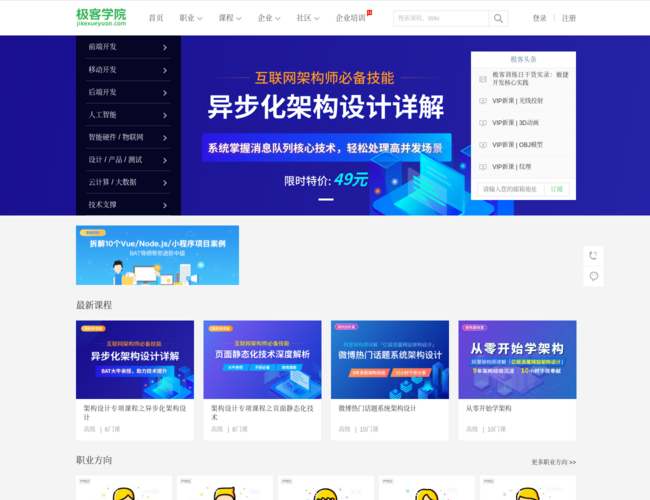Image resolution: width=650 pixels, height=500 pixels.
Task: Open VIP新课 | OBJ模型 headline
Action: (x=517, y=145)
